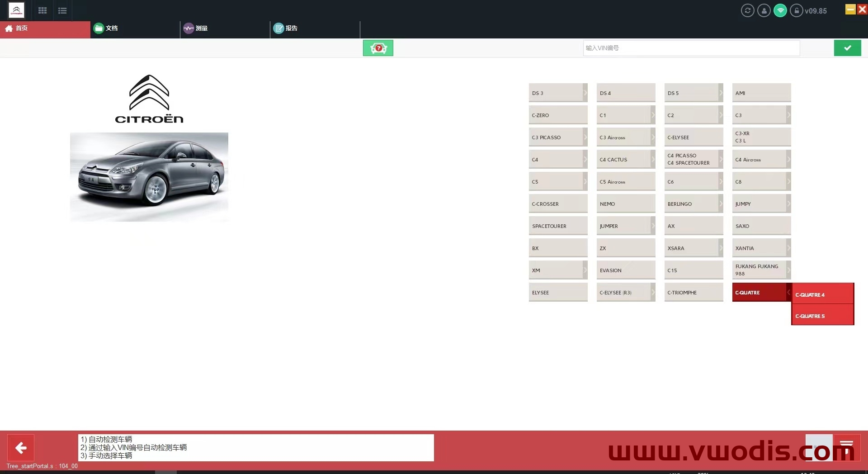The image size is (868, 474).
Task: Choose the AX model
Action: (x=693, y=226)
